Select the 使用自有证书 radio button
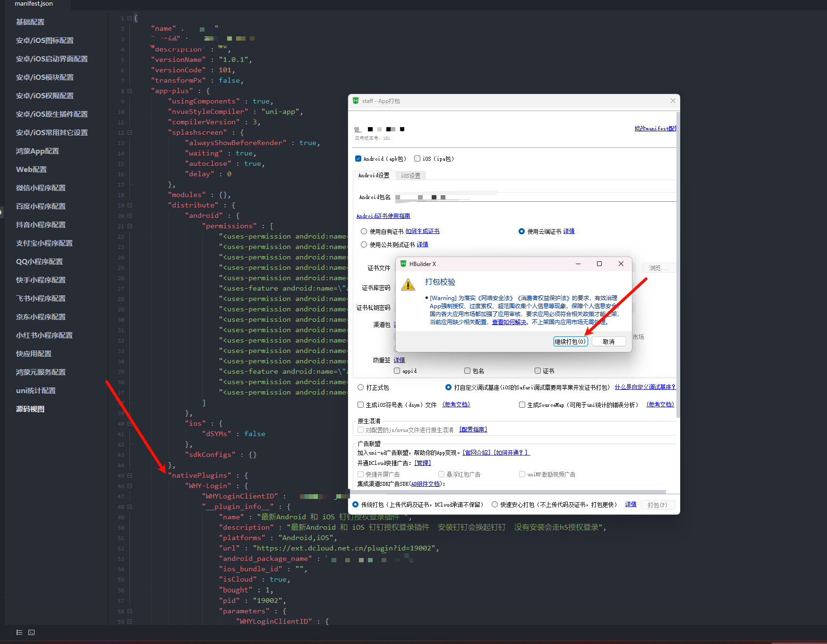The width and height of the screenshot is (827, 644). 364,232
